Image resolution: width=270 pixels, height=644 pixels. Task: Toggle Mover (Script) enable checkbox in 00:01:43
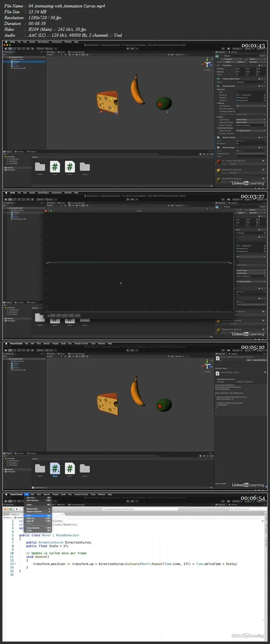tap(221, 147)
